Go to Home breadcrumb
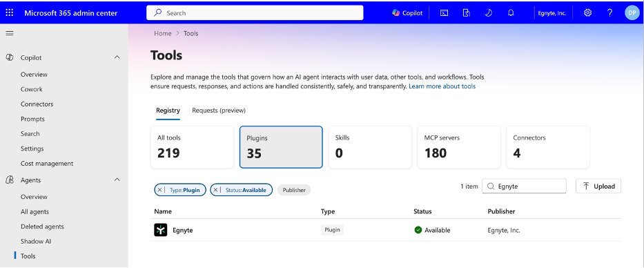The image size is (644, 268). pyautogui.click(x=163, y=33)
